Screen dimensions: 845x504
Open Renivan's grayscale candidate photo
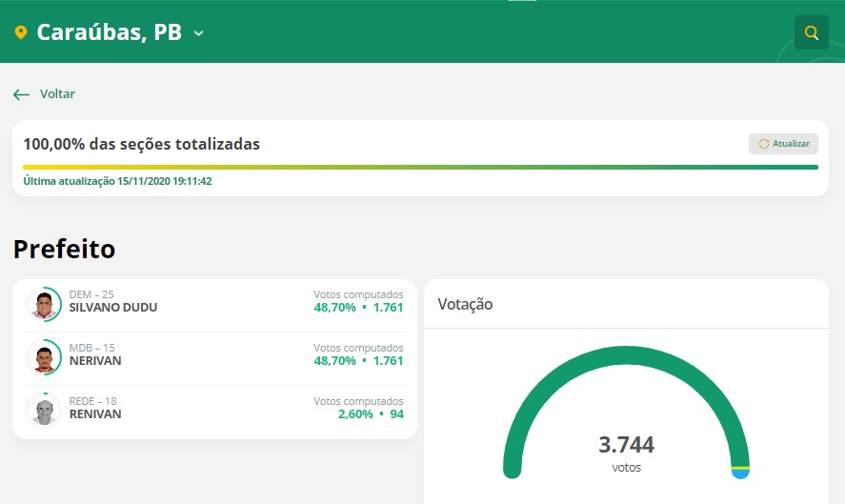pyautogui.click(x=43, y=412)
